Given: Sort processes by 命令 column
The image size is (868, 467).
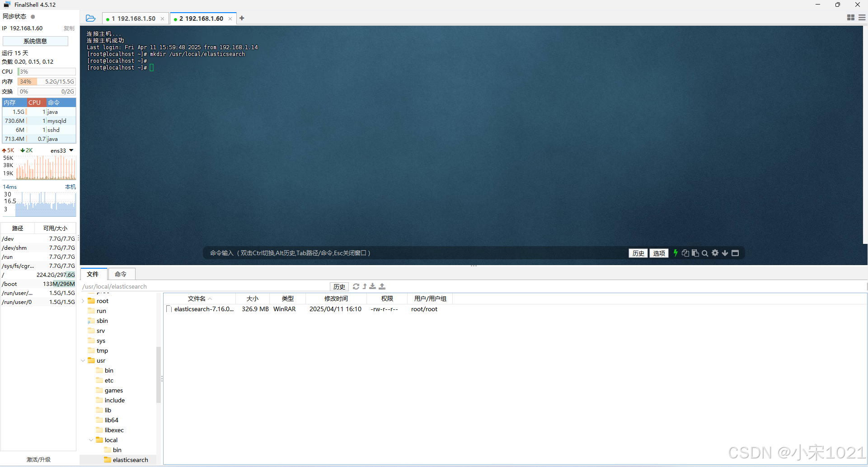Looking at the screenshot, I should click(61, 103).
